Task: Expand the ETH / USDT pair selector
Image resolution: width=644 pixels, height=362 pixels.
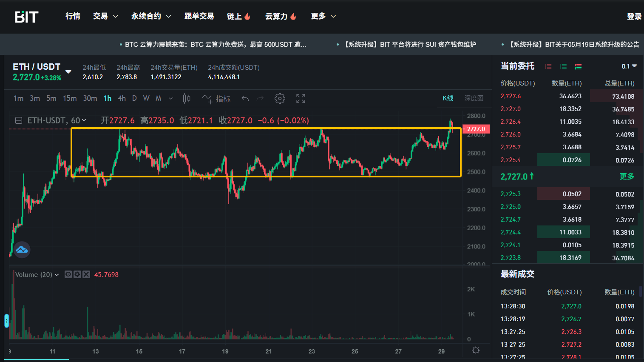Action: (x=68, y=71)
